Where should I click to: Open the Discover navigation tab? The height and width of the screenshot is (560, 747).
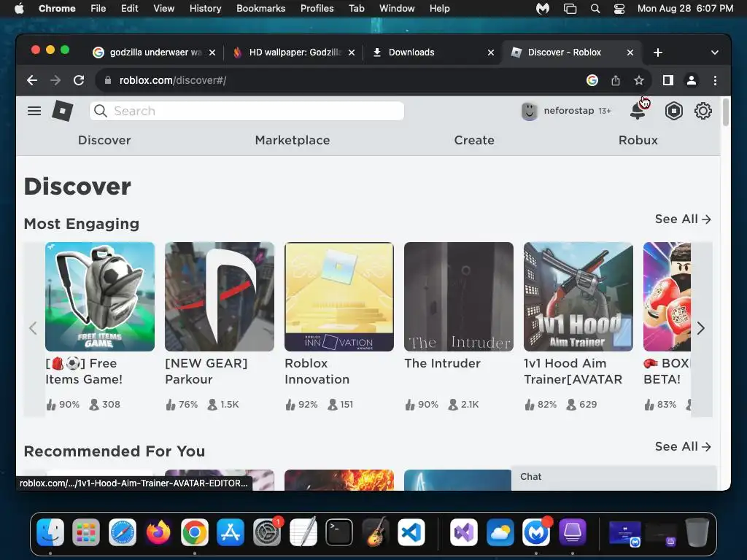104,140
